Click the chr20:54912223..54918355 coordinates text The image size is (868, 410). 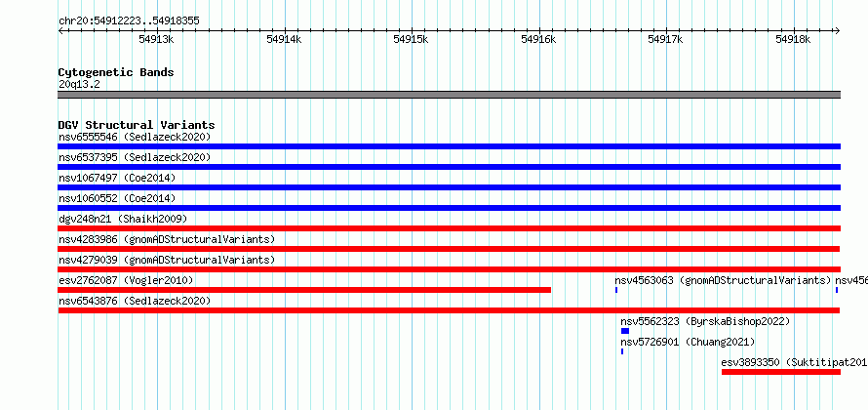point(129,21)
